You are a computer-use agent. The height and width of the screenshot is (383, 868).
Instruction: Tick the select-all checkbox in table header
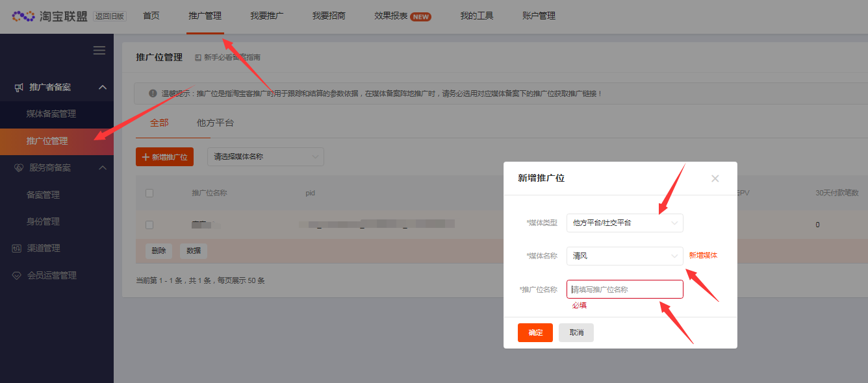pos(149,193)
